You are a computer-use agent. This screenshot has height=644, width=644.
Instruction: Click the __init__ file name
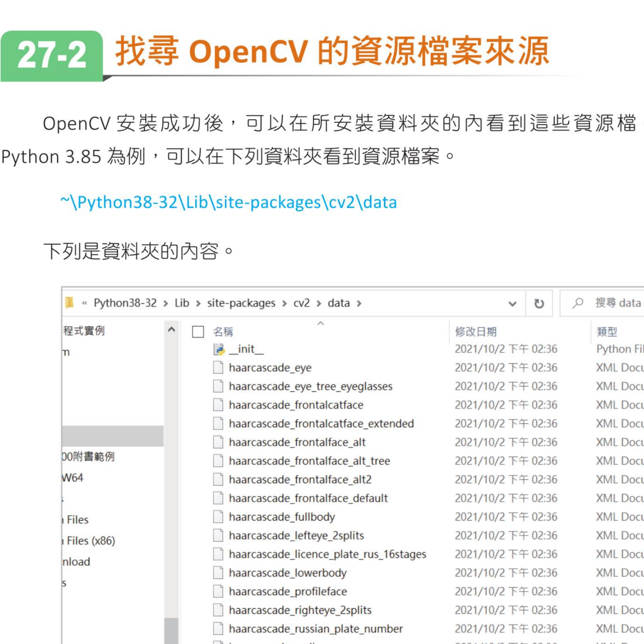(x=246, y=349)
